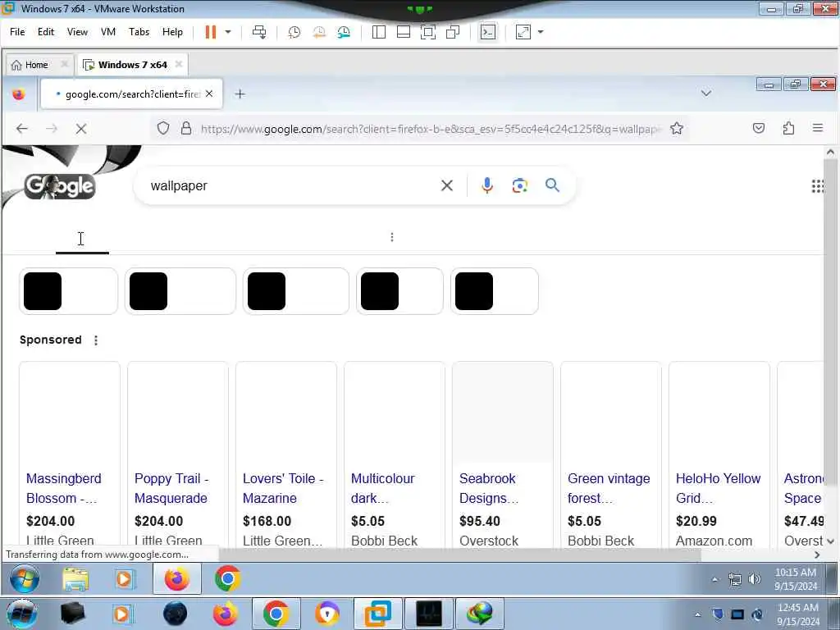View site security padlock info
This screenshot has height=630, width=840.
pos(186,128)
